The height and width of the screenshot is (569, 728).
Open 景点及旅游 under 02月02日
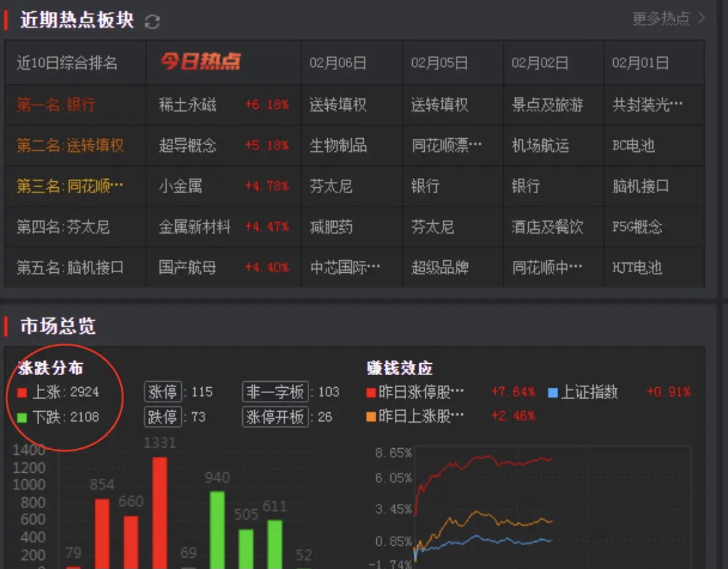[547, 104]
